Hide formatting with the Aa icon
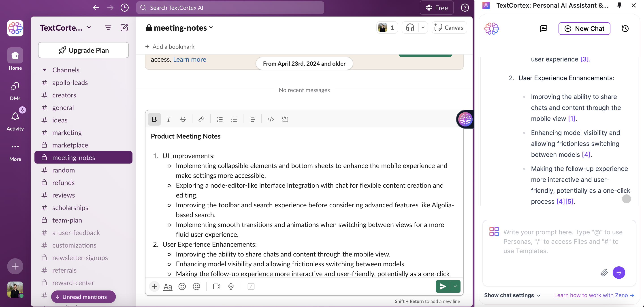Screen dimensions: 644x307 pos(168,286)
